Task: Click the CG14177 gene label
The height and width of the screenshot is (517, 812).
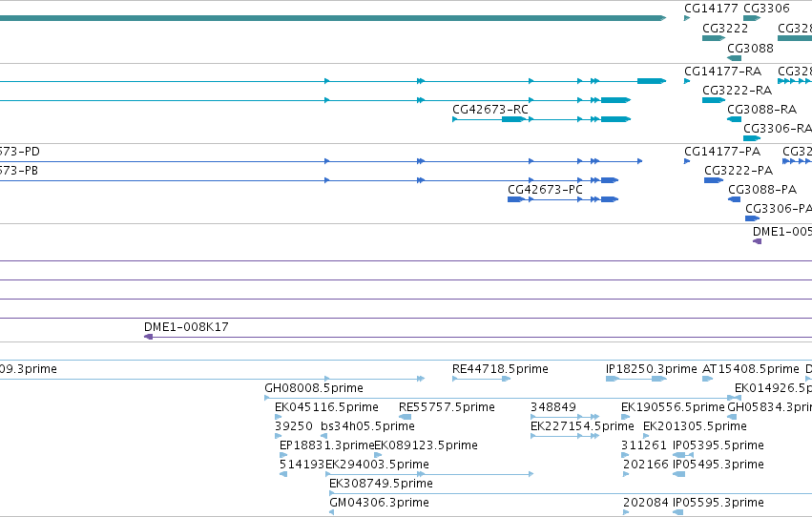Action: (711, 9)
